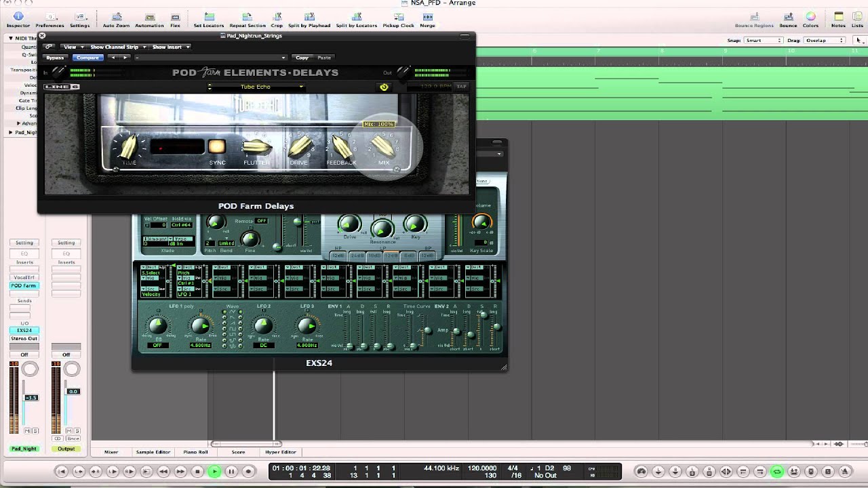The width and height of the screenshot is (868, 488).
Task: Open the Snap Smart dropdown
Action: (764, 41)
